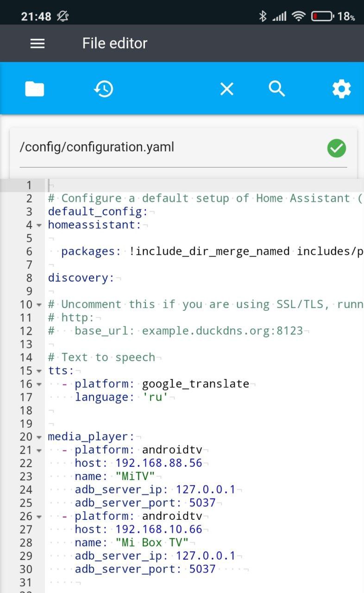Tap the 21:48 clock in status bar
364x593 pixels.
pos(36,17)
